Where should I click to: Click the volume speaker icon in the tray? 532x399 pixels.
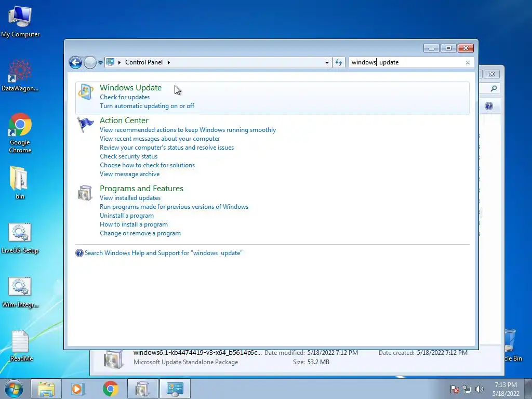tap(480, 389)
